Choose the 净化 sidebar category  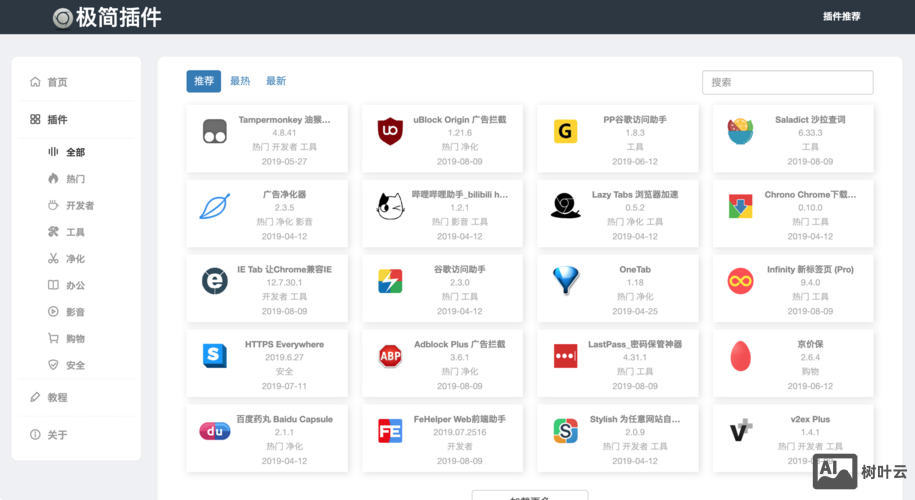(75, 259)
